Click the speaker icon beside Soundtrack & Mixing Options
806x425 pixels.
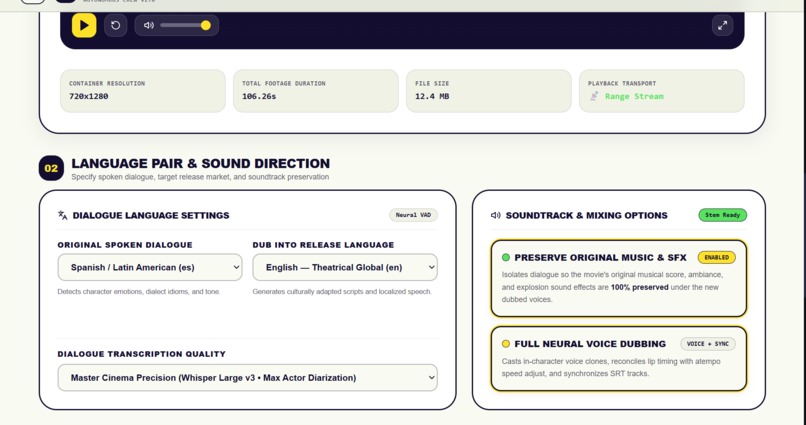(x=496, y=215)
